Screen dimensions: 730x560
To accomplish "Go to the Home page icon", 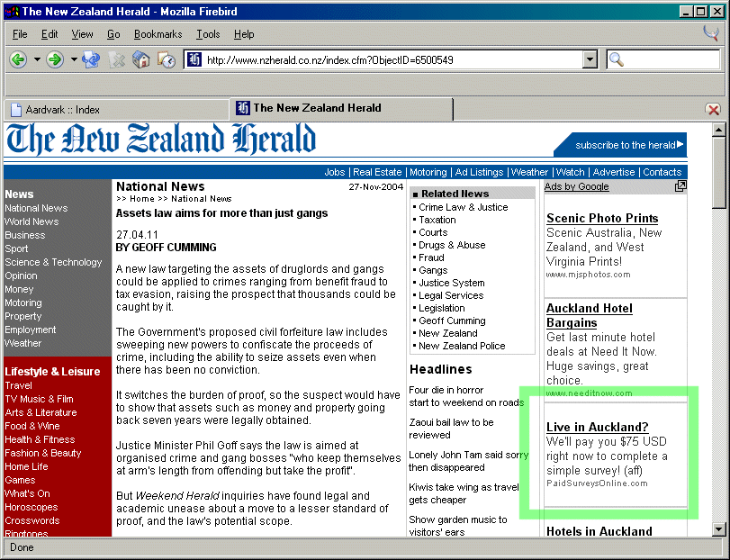I will coord(141,60).
